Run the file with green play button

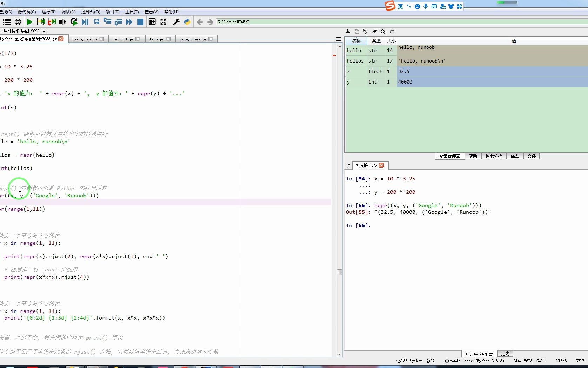pyautogui.click(x=30, y=22)
